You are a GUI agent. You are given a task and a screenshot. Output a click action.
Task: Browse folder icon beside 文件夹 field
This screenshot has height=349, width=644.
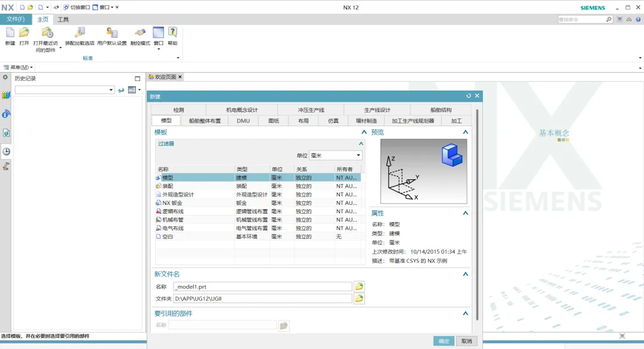pos(359,298)
